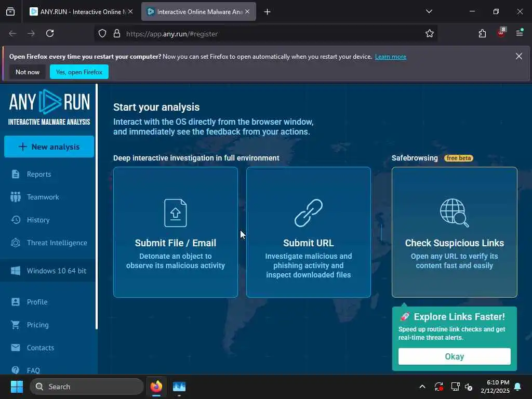The image size is (532, 399).
Task: Open the list all tabs dropdown arrow
Action: 429,11
